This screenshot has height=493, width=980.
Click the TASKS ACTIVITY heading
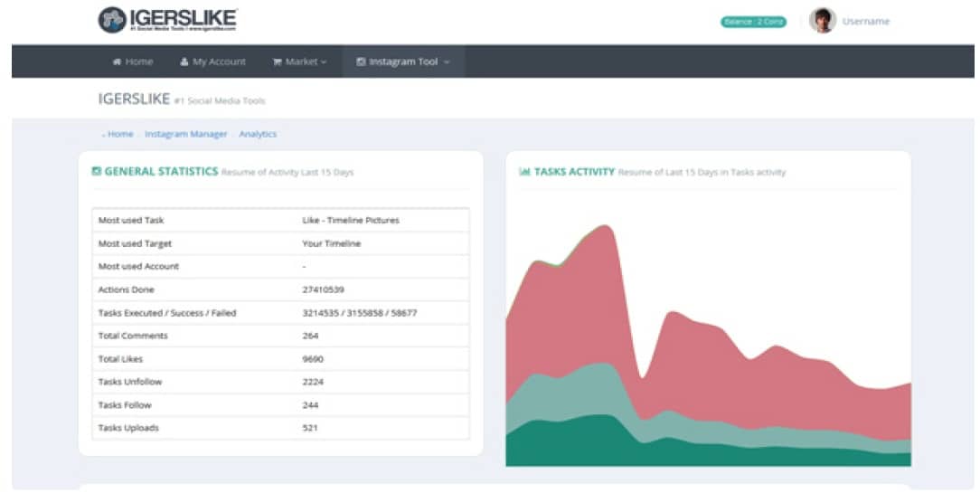(x=574, y=172)
